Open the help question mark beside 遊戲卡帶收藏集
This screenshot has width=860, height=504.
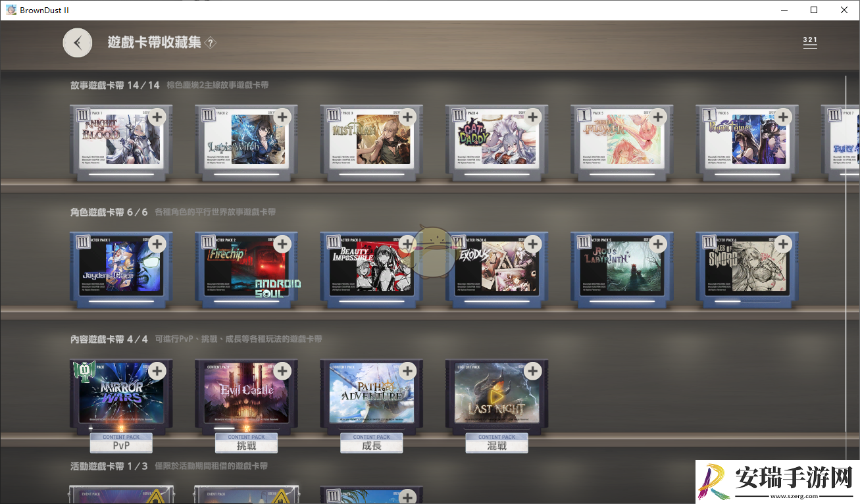(x=211, y=43)
